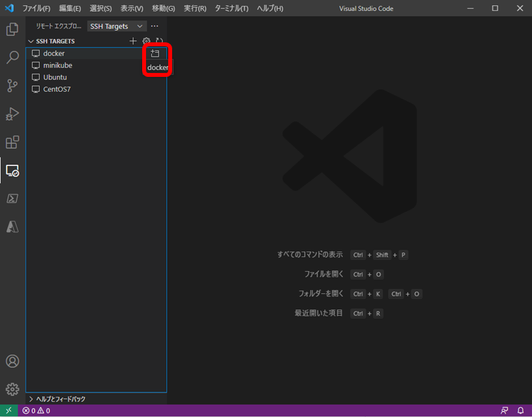This screenshot has width=532, height=417.
Task: Select the Remote Explorer icon in the activity bar
Action: click(x=12, y=171)
